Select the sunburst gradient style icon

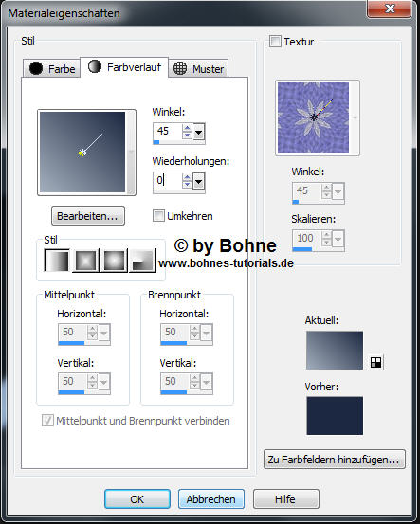point(114,261)
